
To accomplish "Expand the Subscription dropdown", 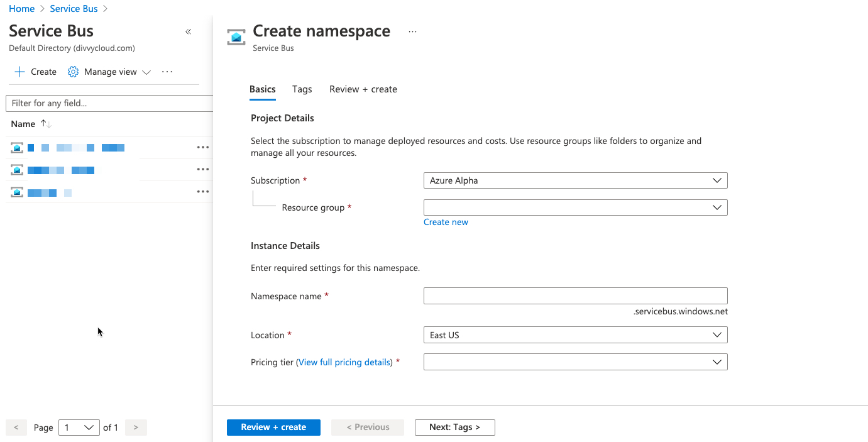I will coord(575,180).
